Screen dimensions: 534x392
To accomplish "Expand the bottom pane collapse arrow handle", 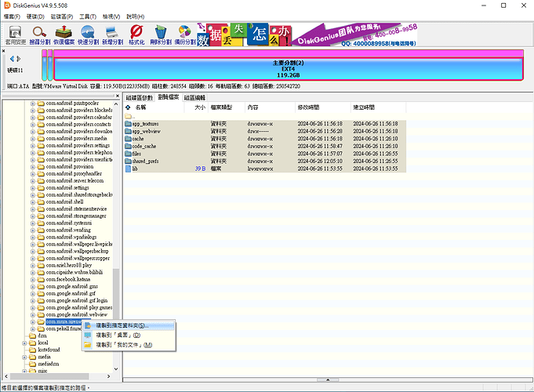I will point(328,379).
